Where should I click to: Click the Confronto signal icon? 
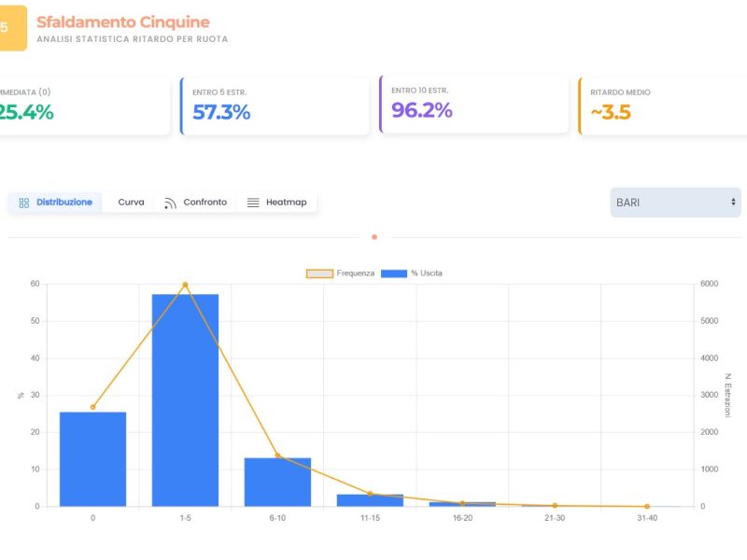pyautogui.click(x=170, y=203)
